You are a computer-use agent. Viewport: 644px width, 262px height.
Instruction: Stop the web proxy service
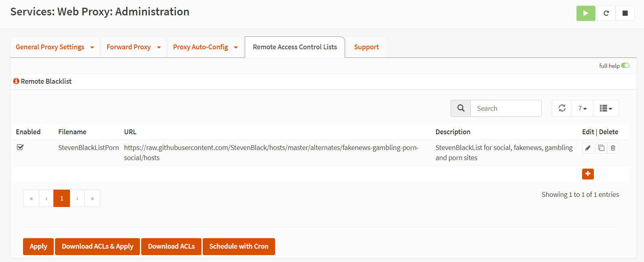(x=625, y=13)
